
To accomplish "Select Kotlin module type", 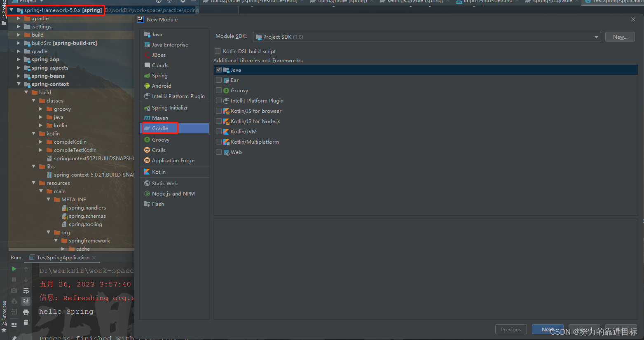I will pyautogui.click(x=174, y=172).
